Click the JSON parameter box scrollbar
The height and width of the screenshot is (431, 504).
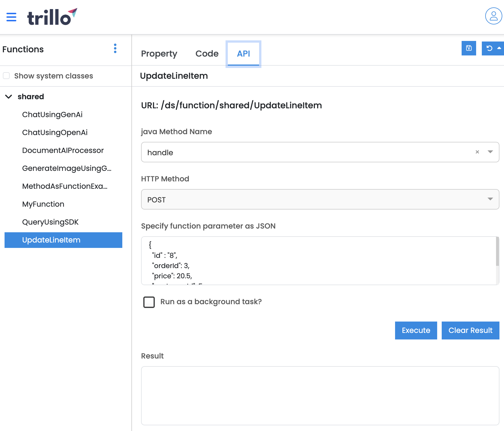[497, 252]
